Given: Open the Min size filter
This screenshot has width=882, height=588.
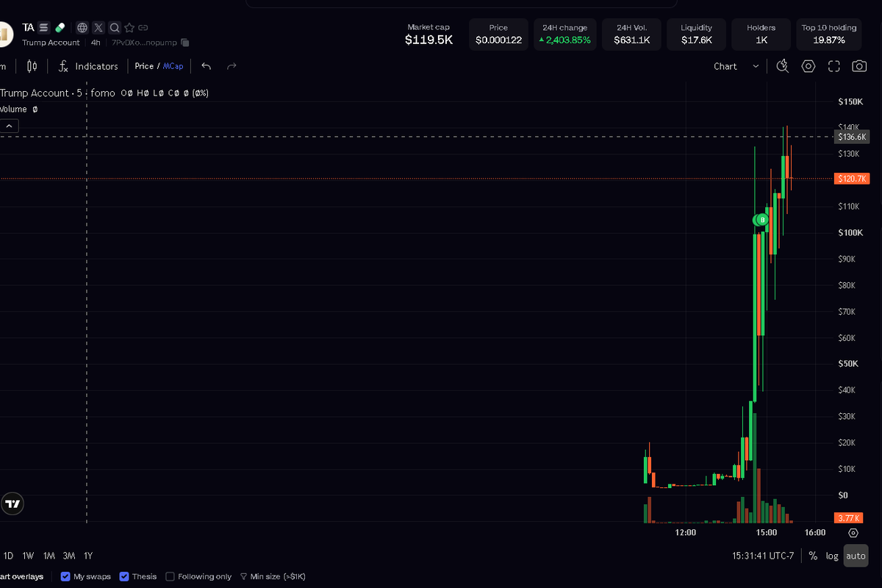Looking at the screenshot, I should coord(273,577).
